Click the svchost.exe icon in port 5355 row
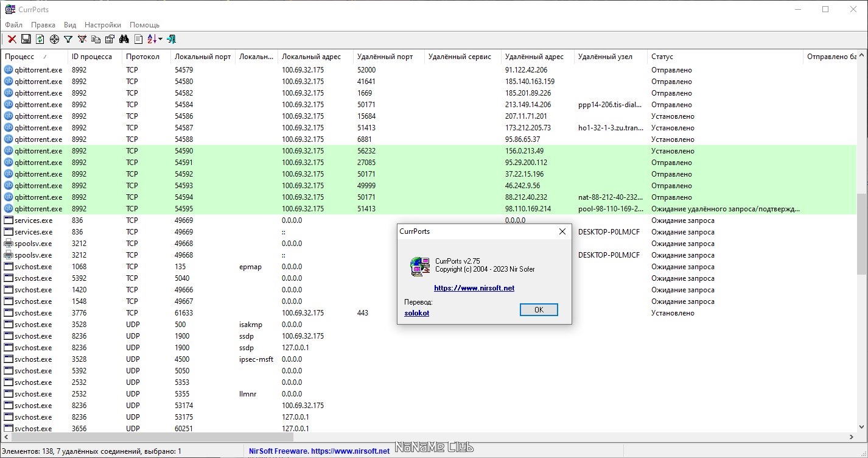Viewport: 868px width, 458px height. pyautogui.click(x=9, y=393)
